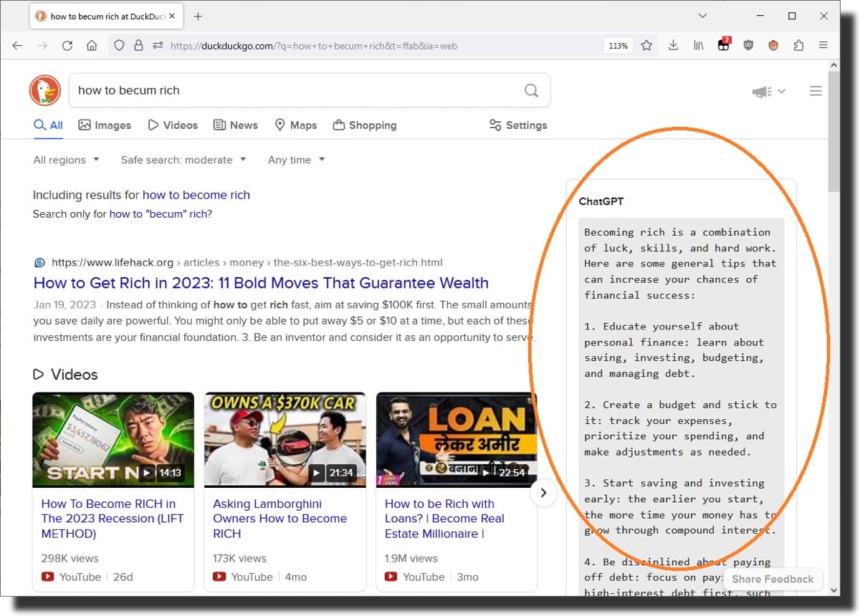Open the search Settings menu
The image size is (860, 616).
coord(518,125)
